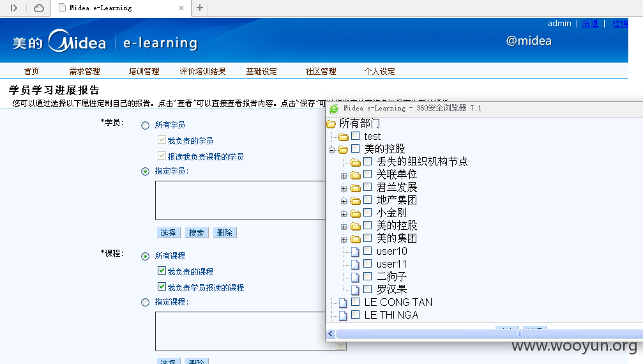
Task: Select the 指定课程 radio button
Action: pos(145,303)
